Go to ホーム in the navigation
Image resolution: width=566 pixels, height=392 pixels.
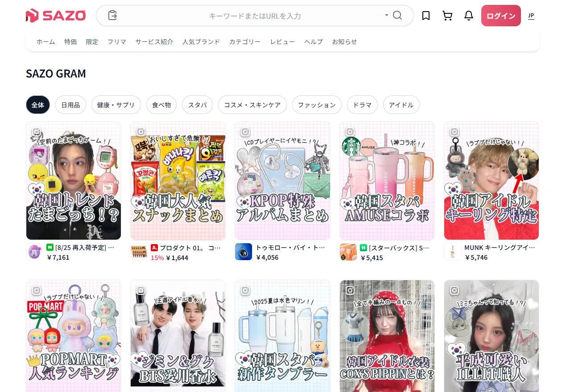pos(46,41)
